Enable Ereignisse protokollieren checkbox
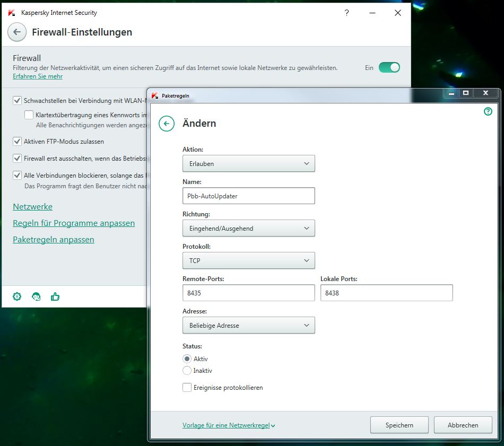 [x=187, y=388]
